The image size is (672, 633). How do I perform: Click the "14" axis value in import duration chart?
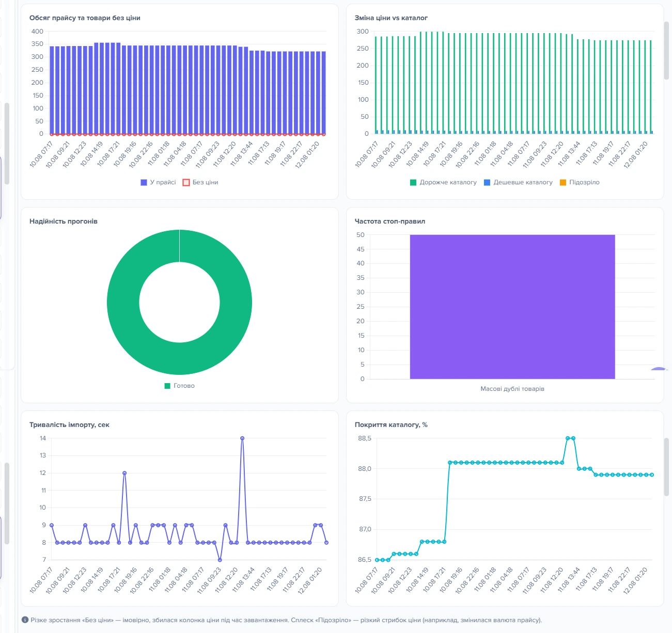(43, 438)
